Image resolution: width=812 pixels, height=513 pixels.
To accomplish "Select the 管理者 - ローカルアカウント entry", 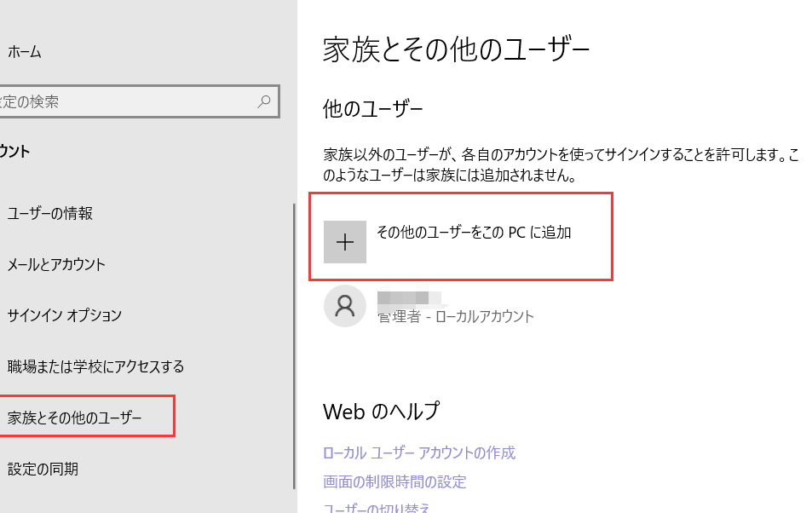I will pos(456,316).
